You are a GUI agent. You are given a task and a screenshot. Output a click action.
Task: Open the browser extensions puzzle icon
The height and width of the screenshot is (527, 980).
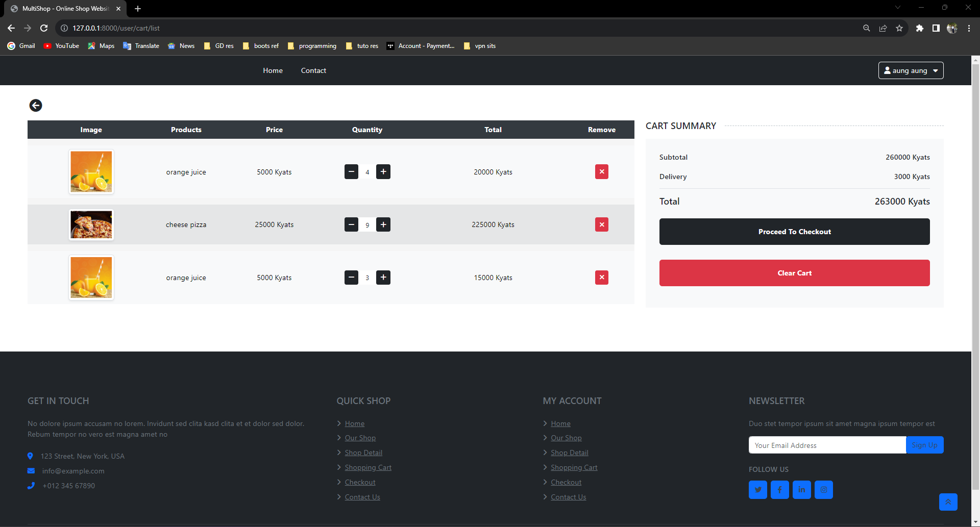920,28
